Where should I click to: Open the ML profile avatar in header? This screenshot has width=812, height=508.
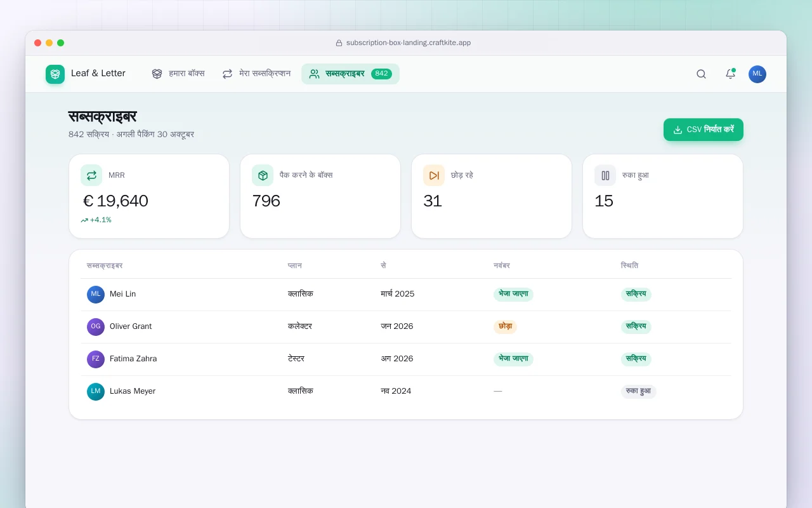(x=757, y=74)
